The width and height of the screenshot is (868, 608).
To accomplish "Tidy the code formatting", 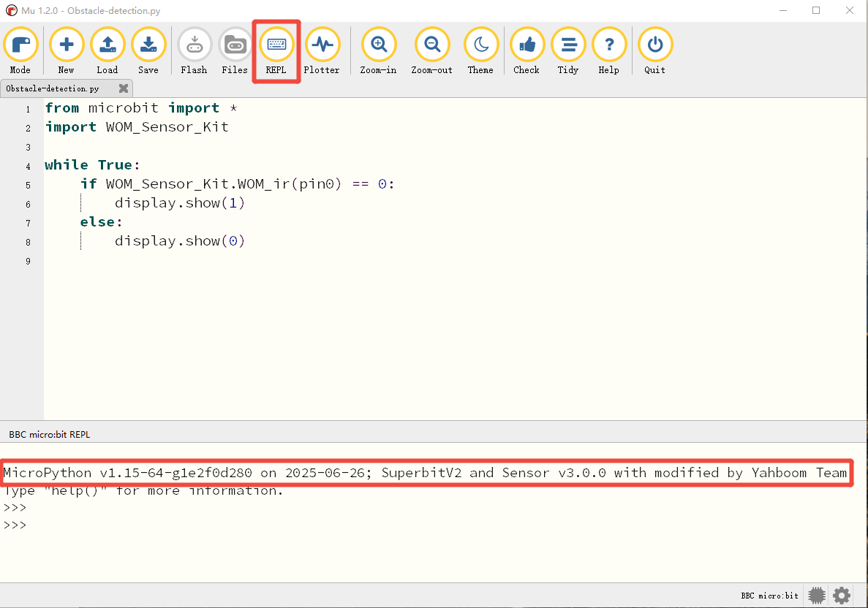I will (x=568, y=51).
